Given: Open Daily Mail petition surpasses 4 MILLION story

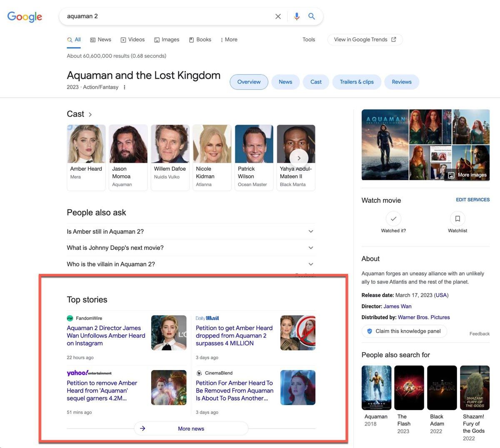Looking at the screenshot, I should tap(234, 336).
